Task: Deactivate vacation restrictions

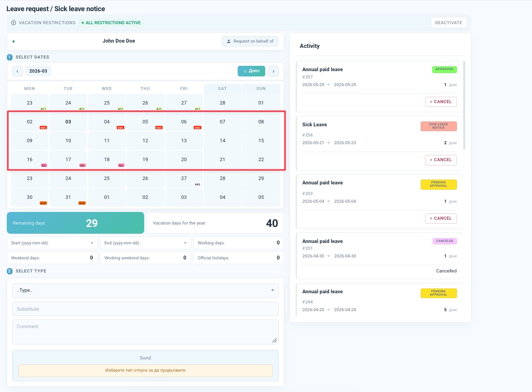Action: pos(449,23)
